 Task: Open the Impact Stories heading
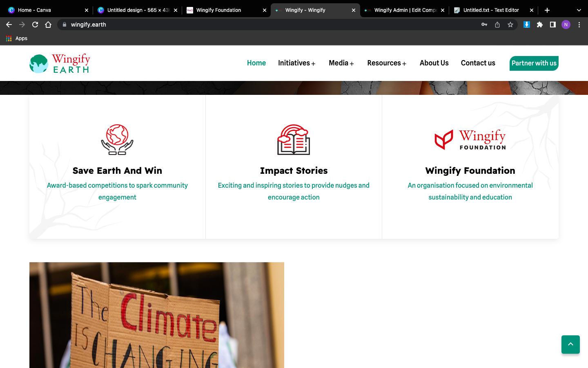click(294, 171)
